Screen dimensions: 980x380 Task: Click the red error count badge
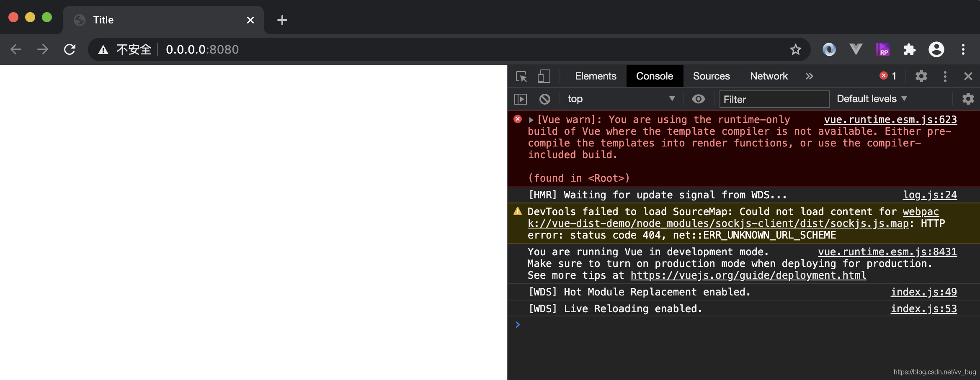(888, 76)
